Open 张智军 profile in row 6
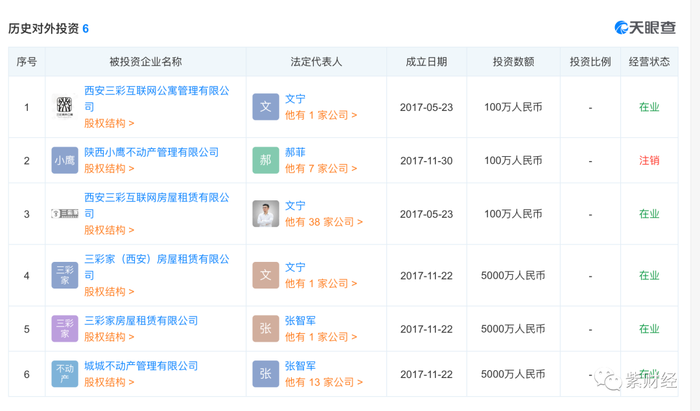 (x=300, y=365)
